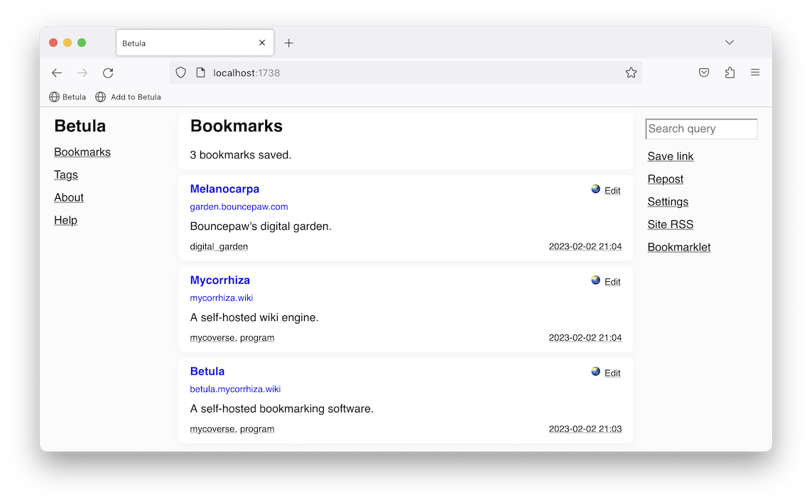
Task: Open the Tags page in sidebar
Action: pyautogui.click(x=66, y=175)
